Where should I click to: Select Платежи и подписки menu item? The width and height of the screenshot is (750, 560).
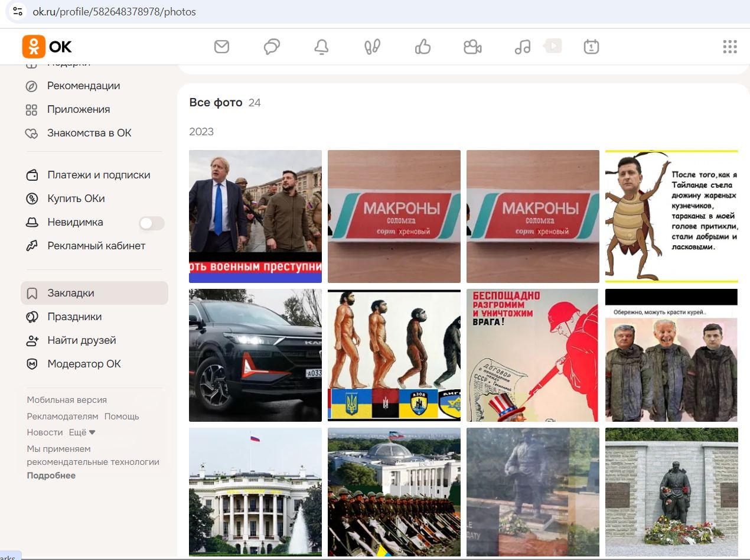click(99, 175)
